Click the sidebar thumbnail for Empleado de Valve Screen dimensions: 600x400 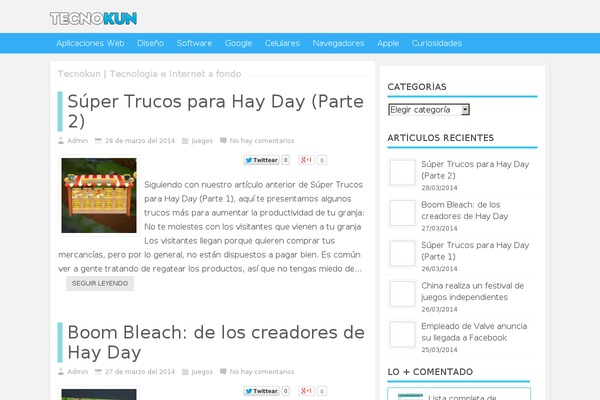point(402,335)
